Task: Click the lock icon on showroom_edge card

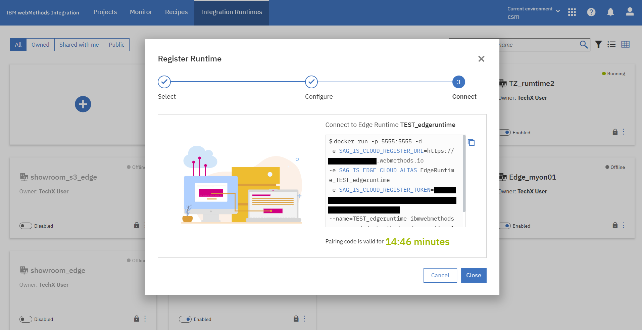Action: tap(137, 319)
